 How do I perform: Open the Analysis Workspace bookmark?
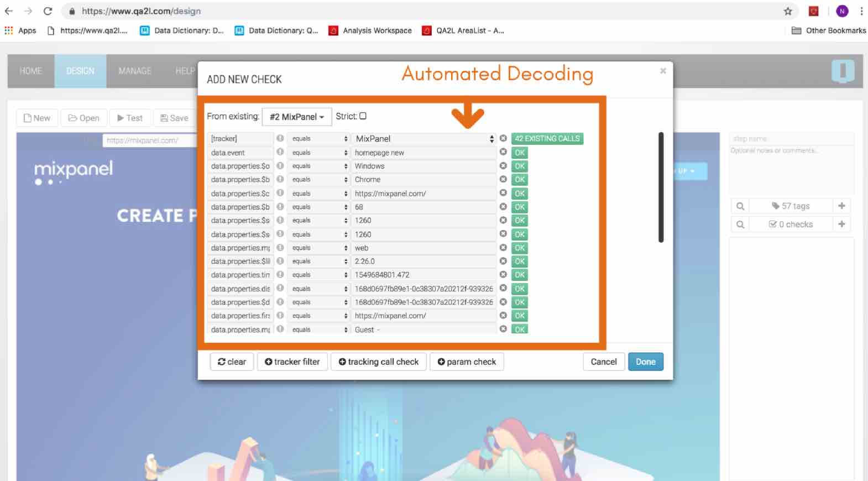[x=370, y=30]
